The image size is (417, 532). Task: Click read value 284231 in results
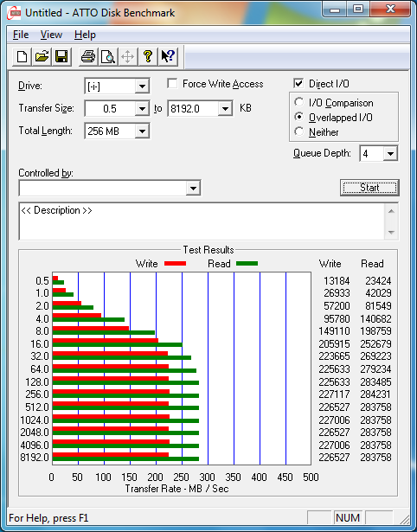375,394
